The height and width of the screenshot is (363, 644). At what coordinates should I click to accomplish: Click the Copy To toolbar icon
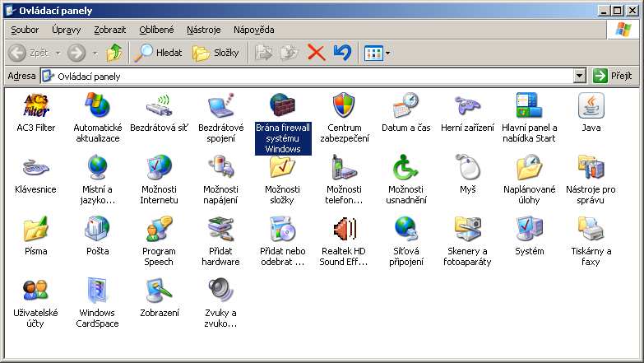click(290, 53)
